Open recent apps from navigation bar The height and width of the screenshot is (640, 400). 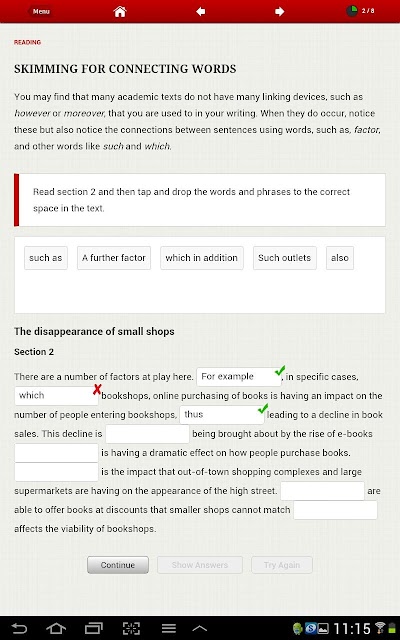93,628
